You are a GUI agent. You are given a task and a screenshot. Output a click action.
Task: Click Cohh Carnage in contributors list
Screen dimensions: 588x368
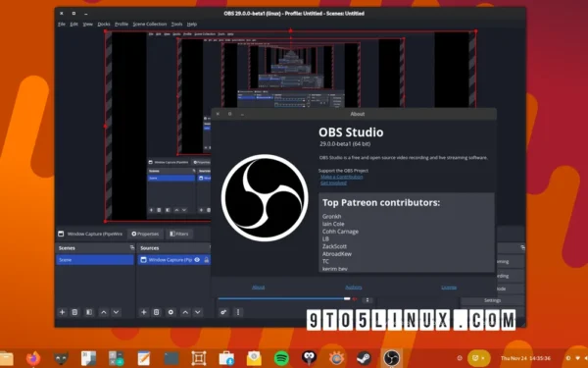point(340,232)
